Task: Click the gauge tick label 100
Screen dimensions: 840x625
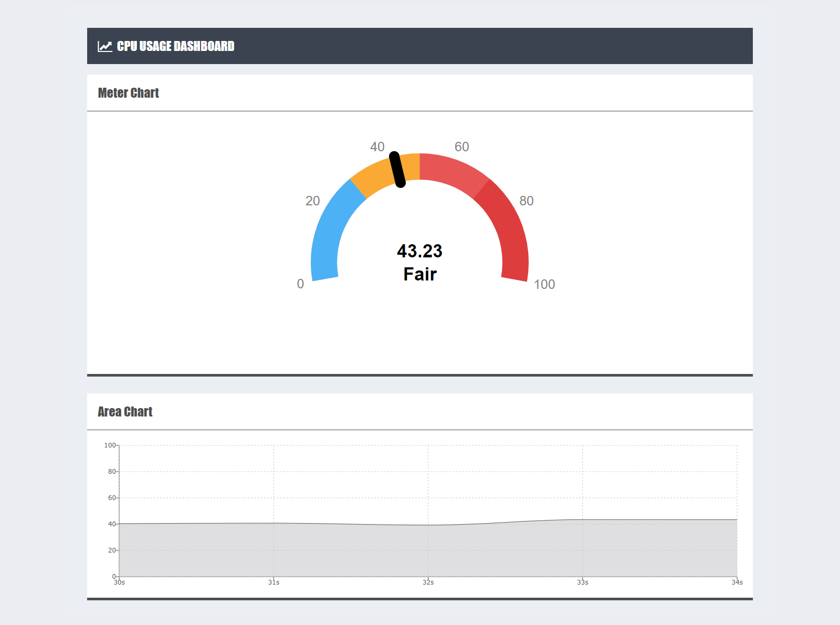Action: [544, 284]
